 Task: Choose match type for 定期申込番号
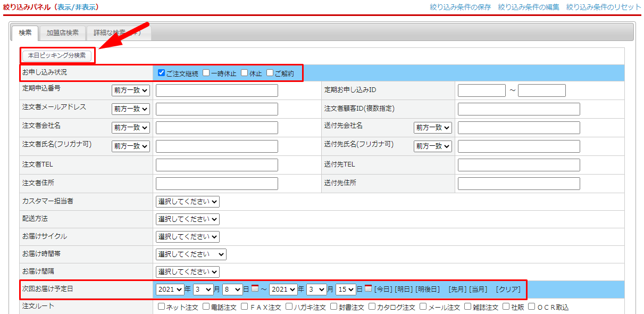[131, 91]
